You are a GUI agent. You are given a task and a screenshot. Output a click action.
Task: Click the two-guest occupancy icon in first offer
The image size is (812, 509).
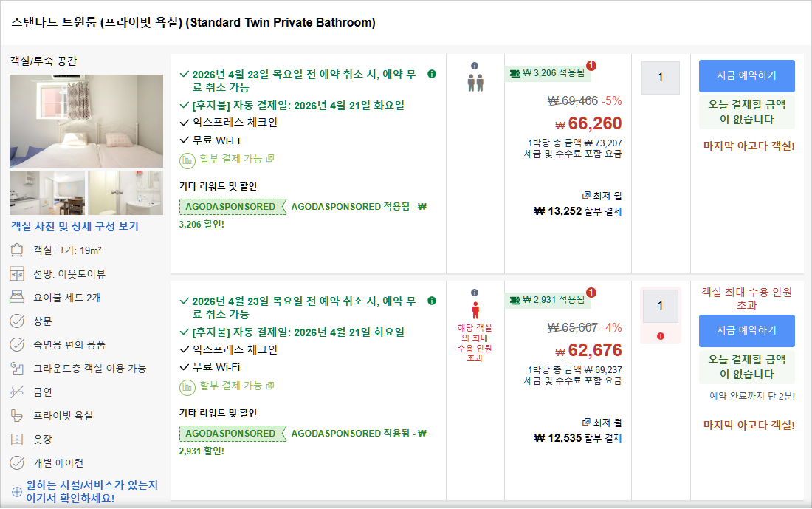[x=475, y=82]
